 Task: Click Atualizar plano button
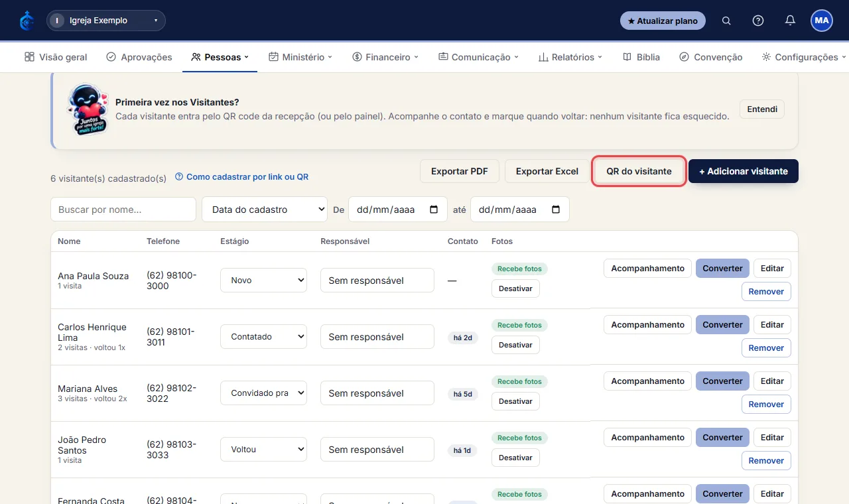(x=663, y=21)
